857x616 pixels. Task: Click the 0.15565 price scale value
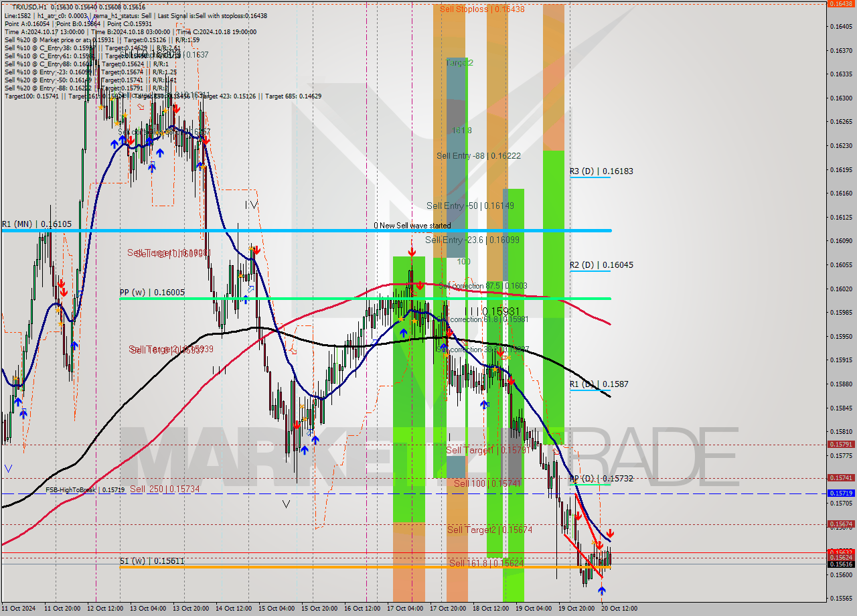point(840,599)
